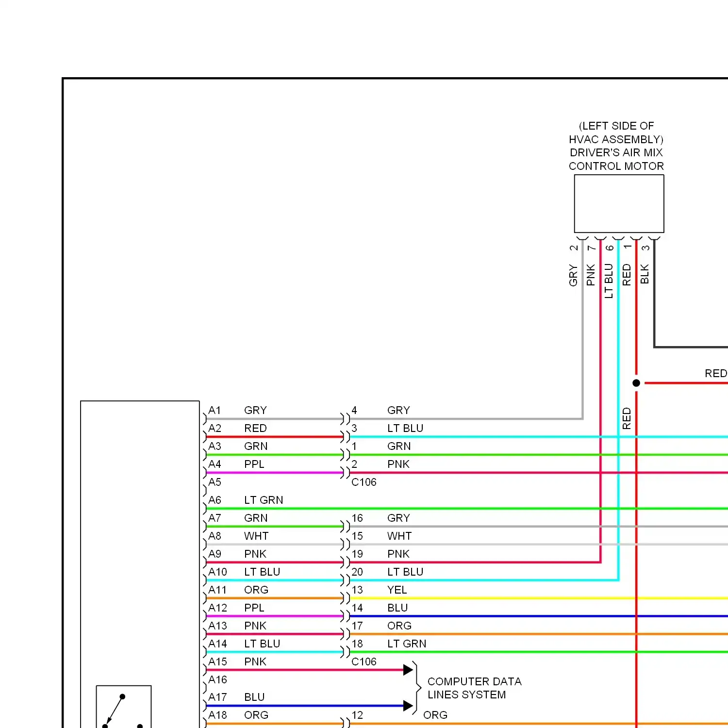Click the arrowhead ending the A15 PNK wire

pyautogui.click(x=408, y=670)
